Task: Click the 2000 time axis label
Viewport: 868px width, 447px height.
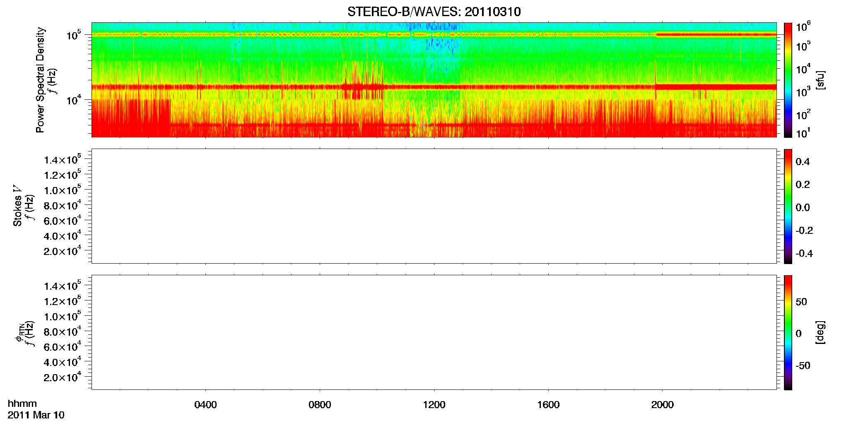Action: click(662, 405)
